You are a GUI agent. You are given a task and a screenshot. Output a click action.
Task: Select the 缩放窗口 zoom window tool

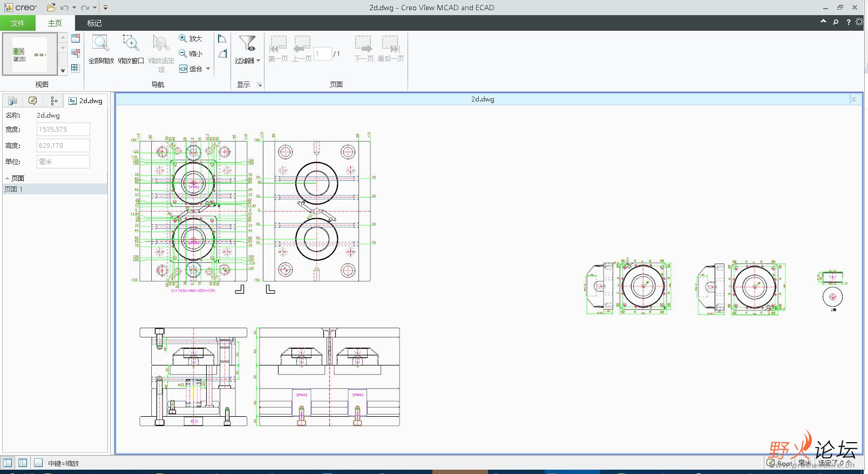(x=131, y=49)
